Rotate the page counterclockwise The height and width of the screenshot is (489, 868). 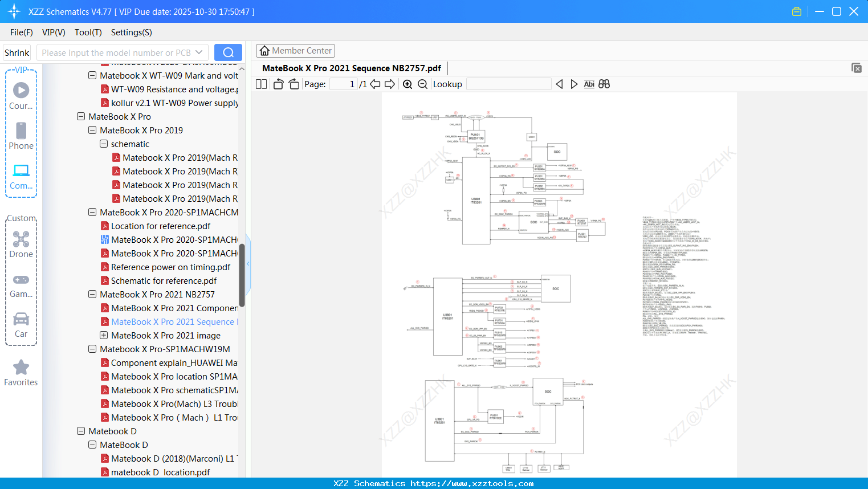(x=278, y=84)
